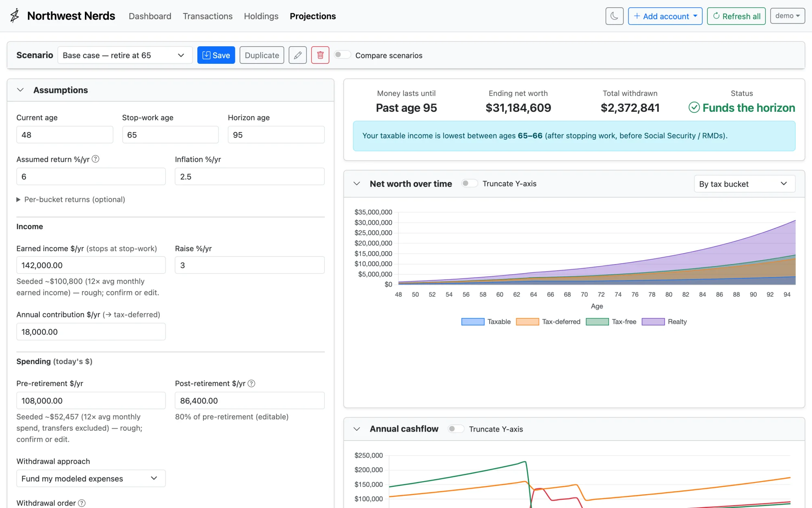Click the blue Save button

(216, 55)
